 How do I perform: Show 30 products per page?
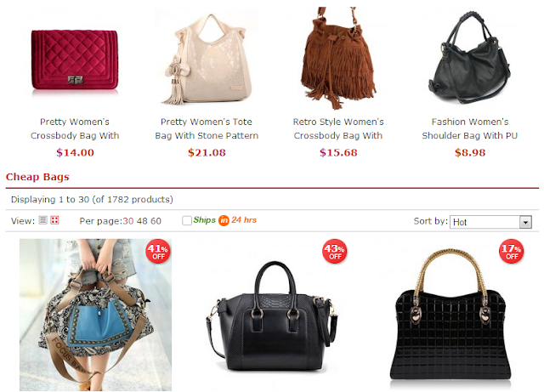(128, 221)
